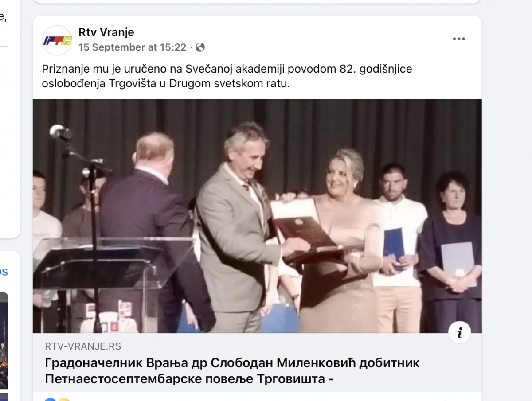Click the info icon on the article image
532x401 pixels.
[x=460, y=332]
